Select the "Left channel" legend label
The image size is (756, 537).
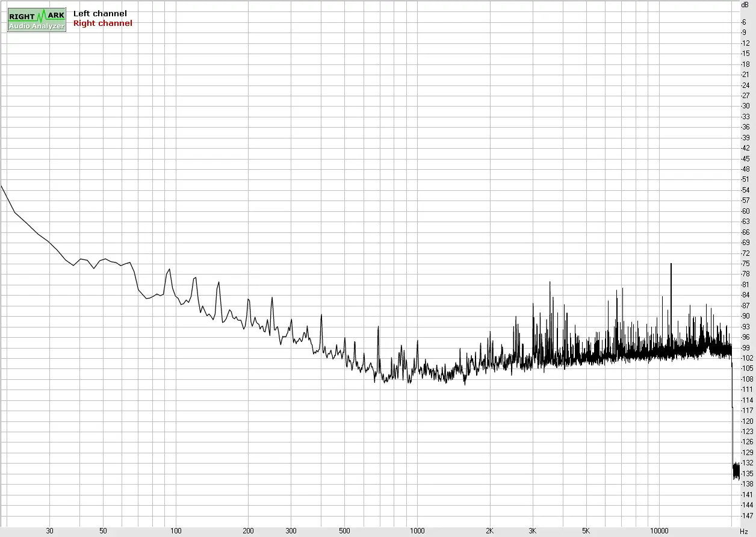[100, 13]
